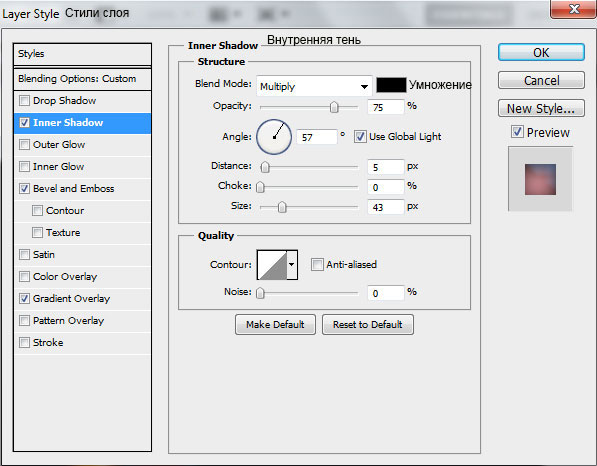Click the Reset to Default button
The width and height of the screenshot is (597, 466).
[367, 324]
